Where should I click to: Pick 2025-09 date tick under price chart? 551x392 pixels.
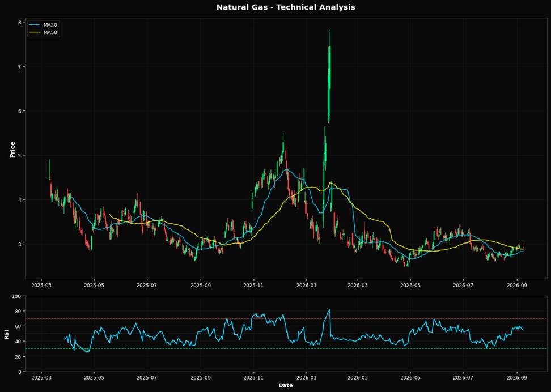pyautogui.click(x=201, y=285)
